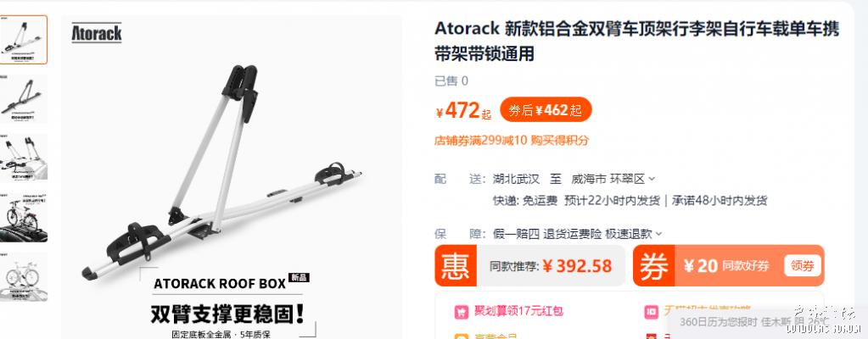Expand the 保障 guarantee details chevron

click(x=658, y=234)
